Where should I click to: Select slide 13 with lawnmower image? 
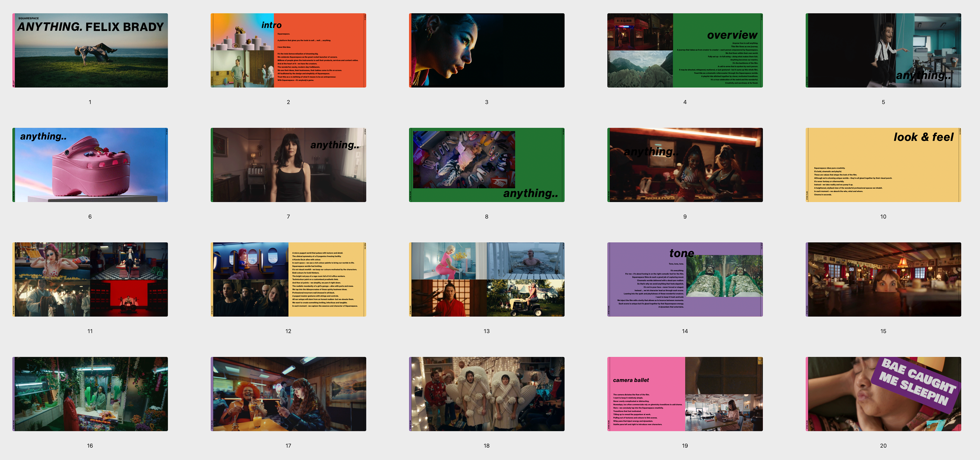[x=487, y=280]
